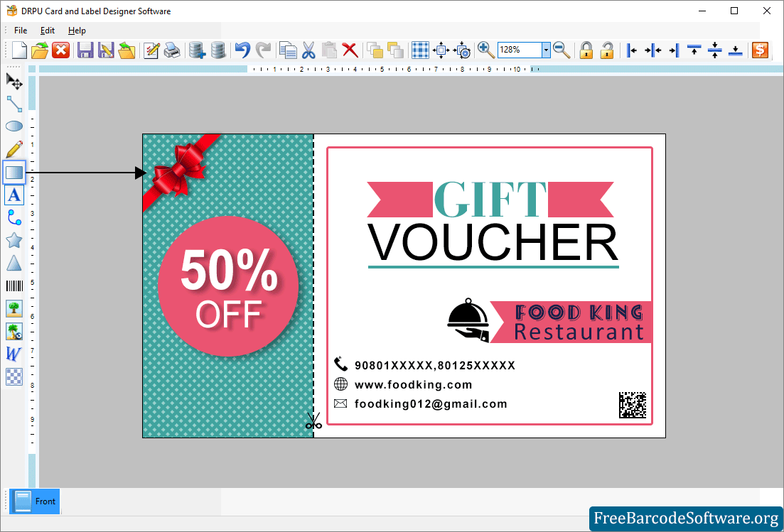This screenshot has width=784, height=532.
Task: Insert a barcode with the Barcode tool
Action: 14,286
